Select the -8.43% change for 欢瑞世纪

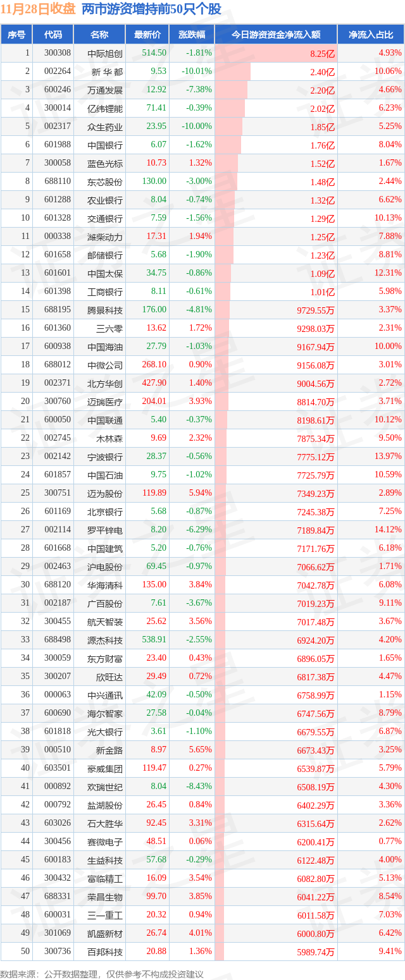click(x=201, y=787)
